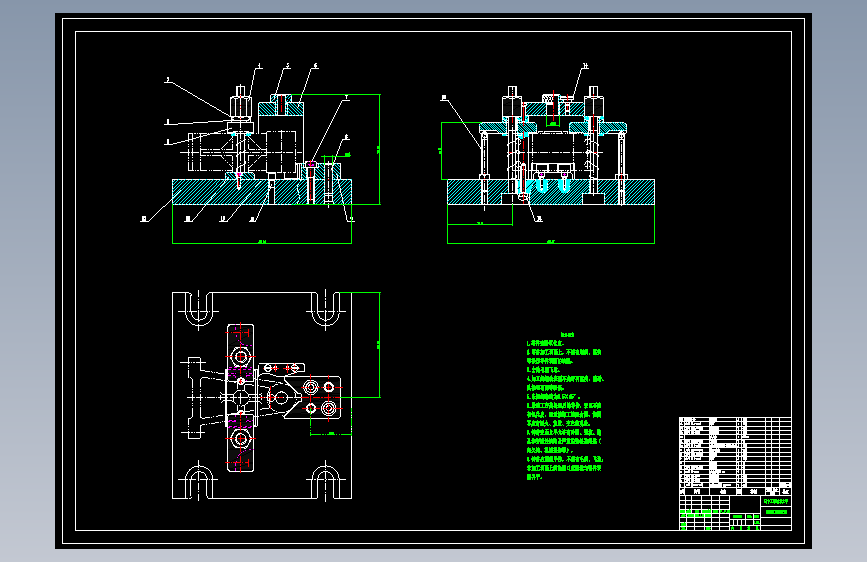Select the front section view of the fixture
Viewport: 867px width, 562px height.
[x=260, y=154]
